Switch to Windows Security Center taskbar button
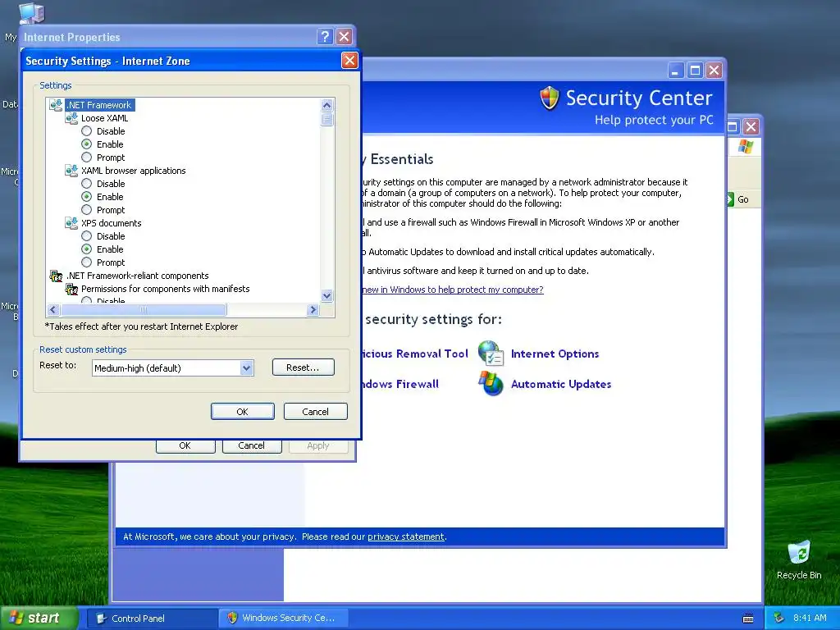Image resolution: width=840 pixels, height=630 pixels. pyautogui.click(x=284, y=619)
